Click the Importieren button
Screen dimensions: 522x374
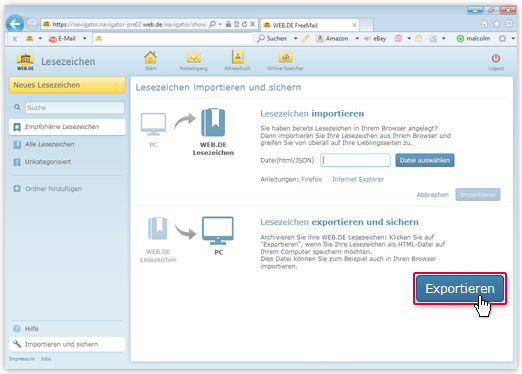pyautogui.click(x=478, y=195)
